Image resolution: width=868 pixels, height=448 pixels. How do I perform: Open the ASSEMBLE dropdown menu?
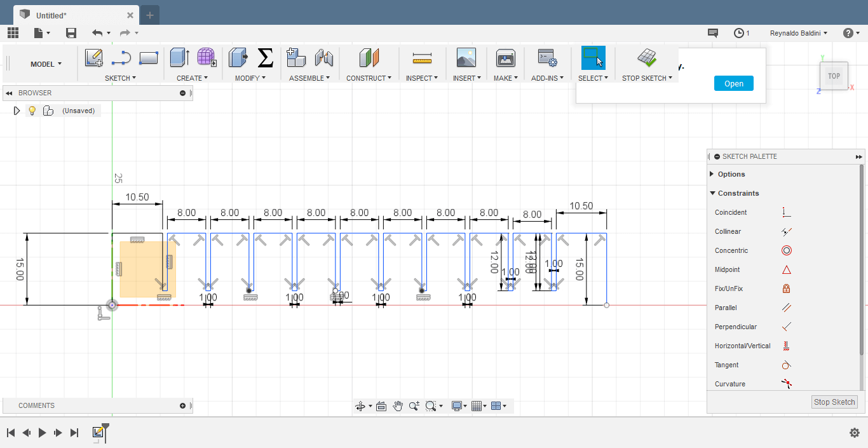(309, 78)
